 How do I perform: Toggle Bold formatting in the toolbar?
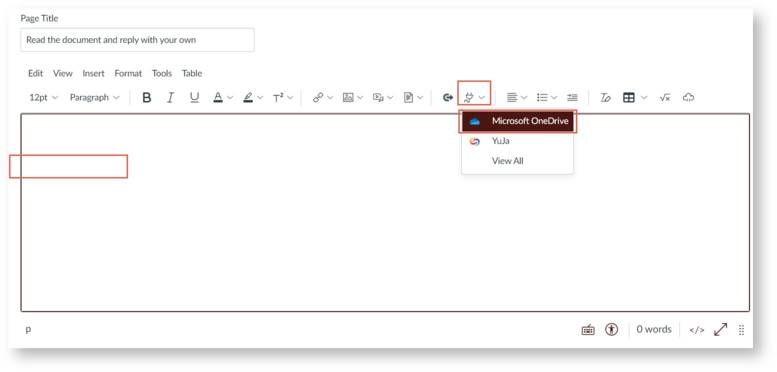point(147,98)
